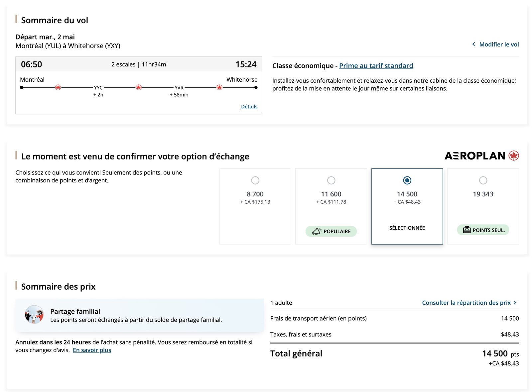This screenshot has width=532, height=392.
Task: Click the Air Canada icon between YYC and YVR
Action: (x=139, y=87)
